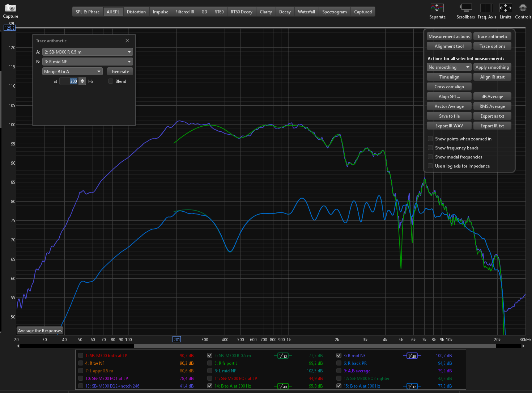The image size is (532, 393).
Task: Click the dB Average button
Action: tap(492, 96)
